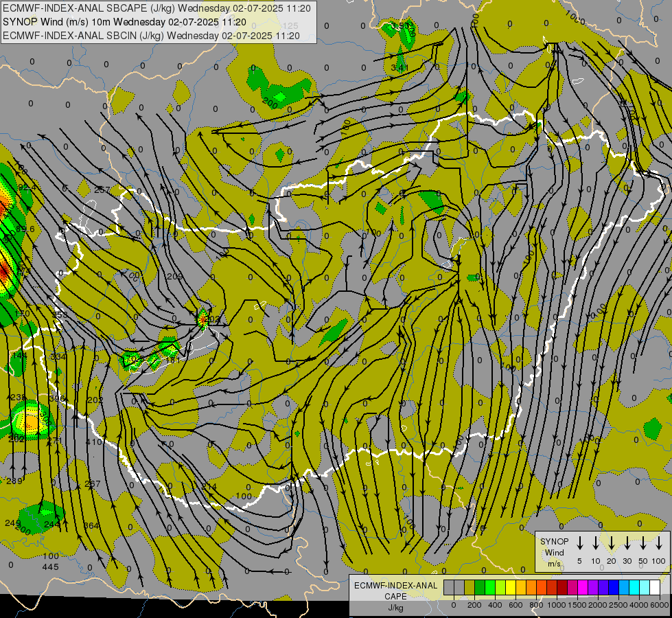Click the SYNOP Wind 10m title line

click(124, 22)
